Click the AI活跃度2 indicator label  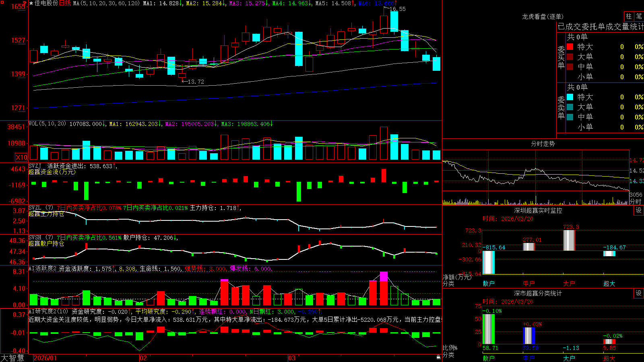(43, 268)
